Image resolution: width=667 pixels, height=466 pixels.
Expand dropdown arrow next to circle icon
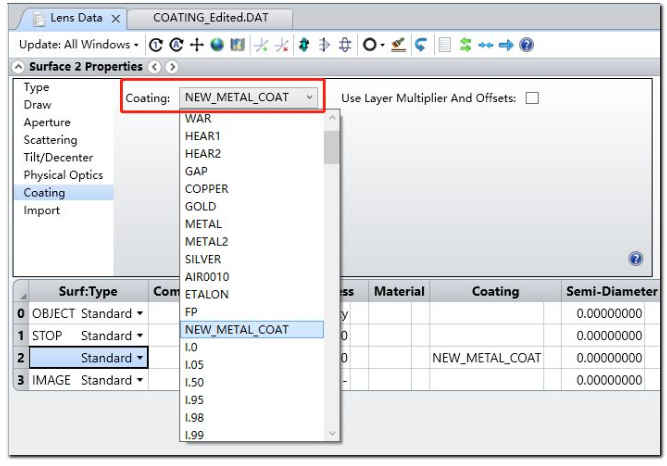point(382,45)
